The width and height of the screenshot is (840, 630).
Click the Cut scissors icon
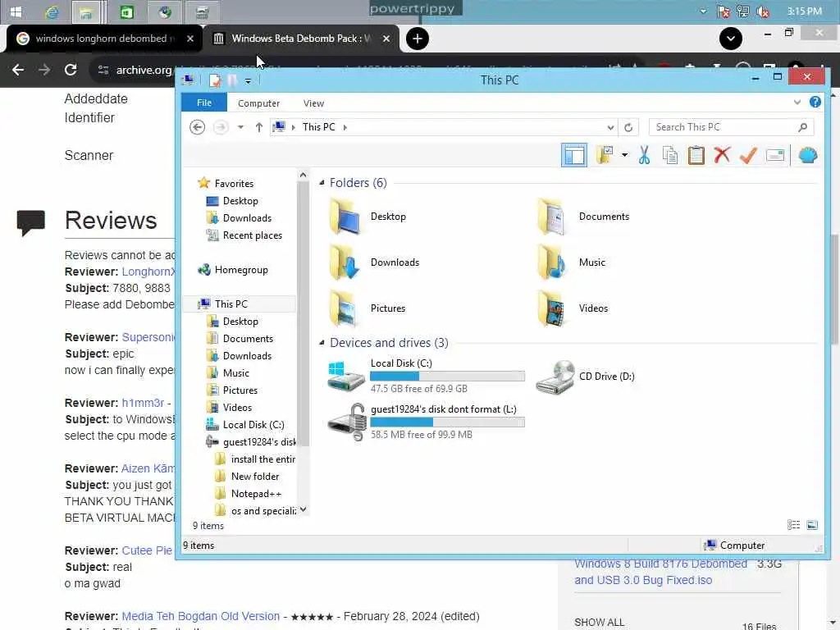644,155
